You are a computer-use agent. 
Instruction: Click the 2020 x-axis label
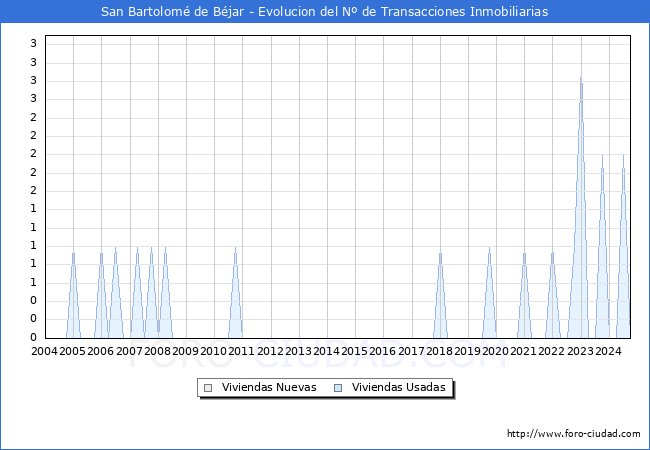[x=495, y=351]
